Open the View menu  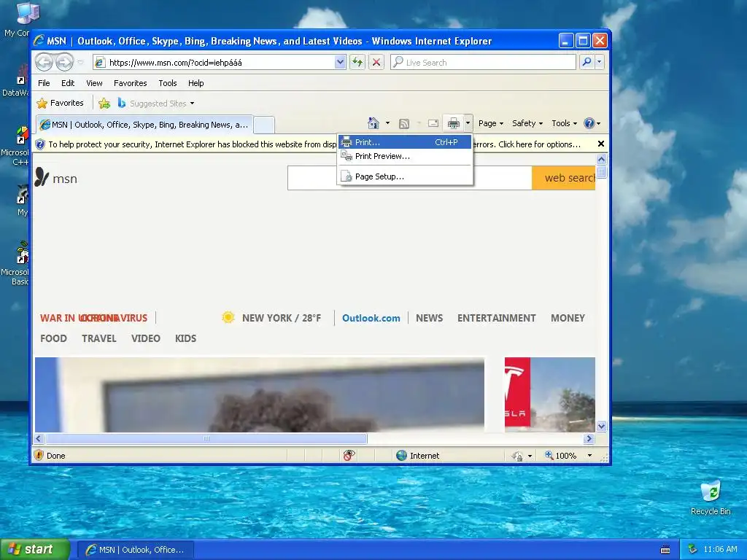(x=94, y=83)
